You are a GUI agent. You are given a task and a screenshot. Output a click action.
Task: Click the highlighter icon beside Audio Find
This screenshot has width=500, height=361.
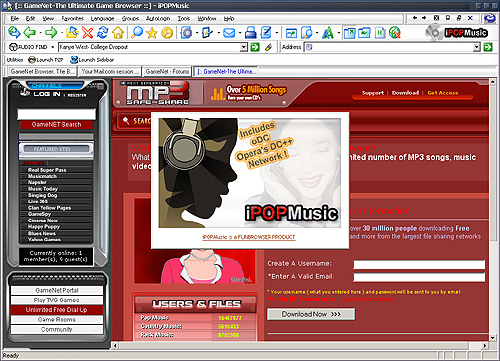tap(268, 47)
